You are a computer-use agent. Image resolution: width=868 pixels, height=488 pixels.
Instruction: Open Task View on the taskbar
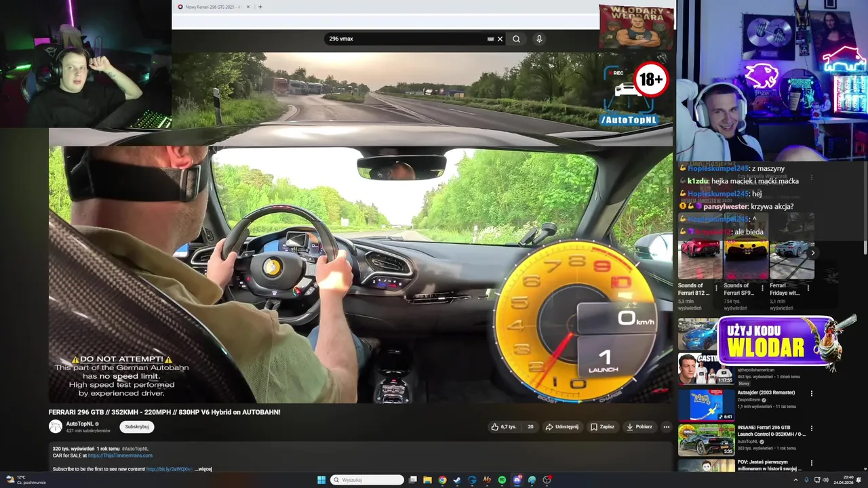[412, 480]
